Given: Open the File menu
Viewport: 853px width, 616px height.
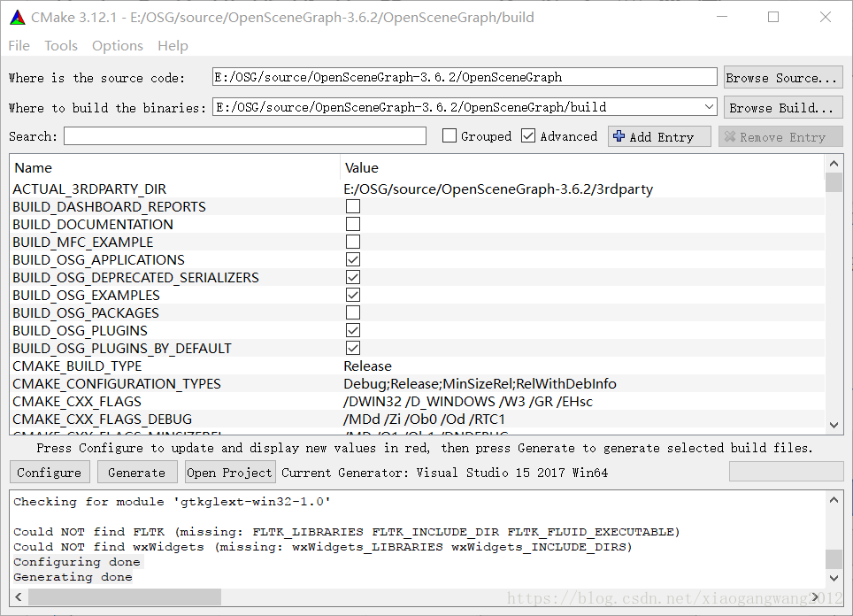Looking at the screenshot, I should click(19, 46).
